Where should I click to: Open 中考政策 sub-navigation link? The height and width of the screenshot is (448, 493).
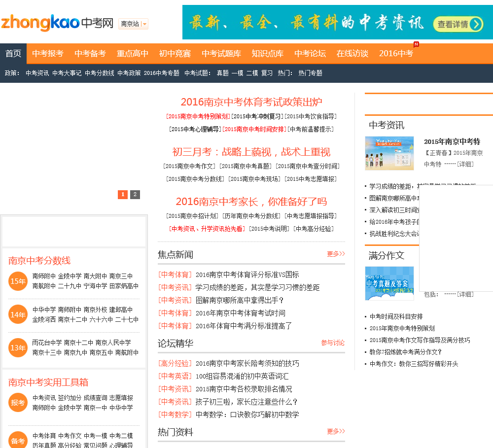129,73
